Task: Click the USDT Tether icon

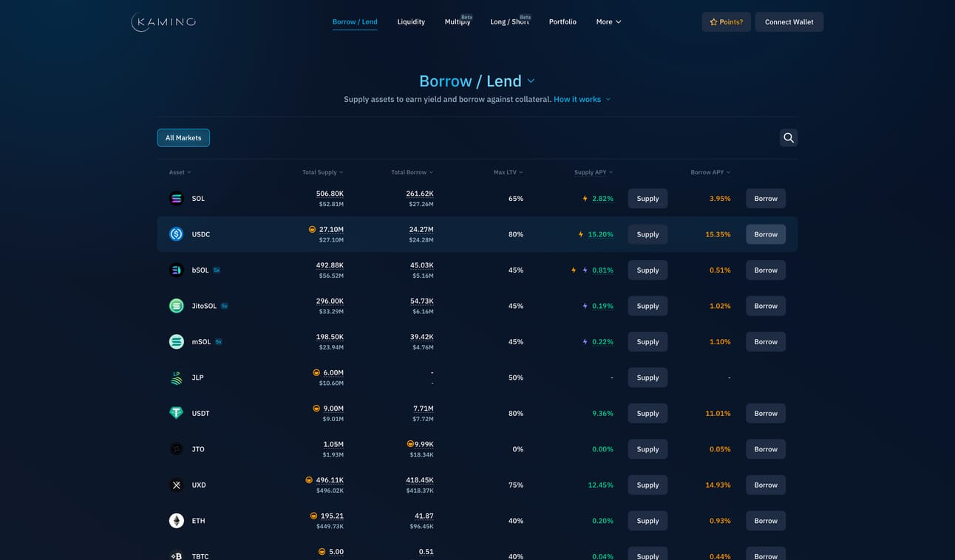Action: [x=176, y=413]
